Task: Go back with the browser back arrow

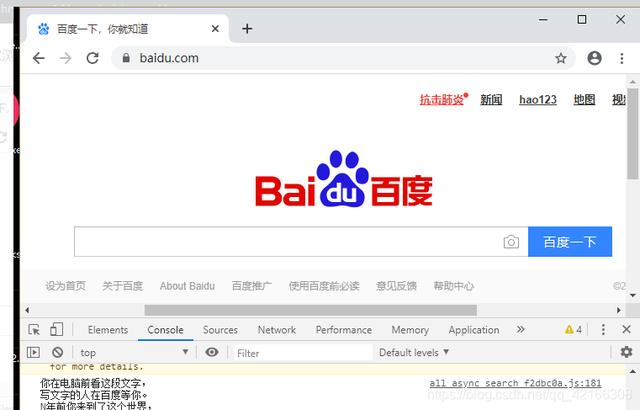Action: click(x=39, y=58)
